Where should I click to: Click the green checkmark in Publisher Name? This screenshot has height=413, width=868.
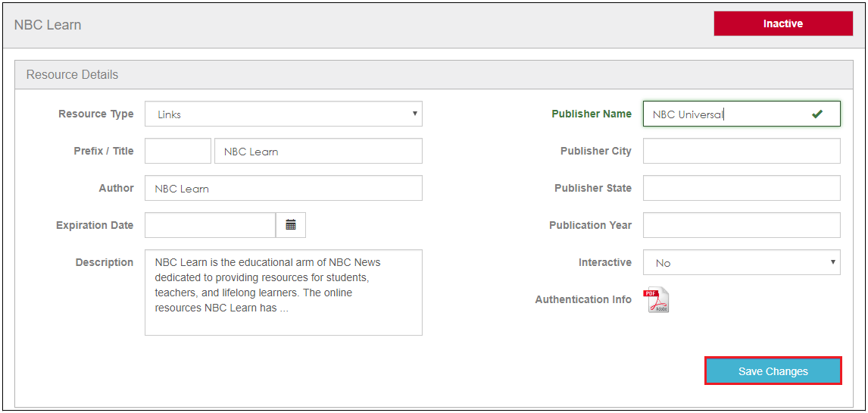click(817, 114)
